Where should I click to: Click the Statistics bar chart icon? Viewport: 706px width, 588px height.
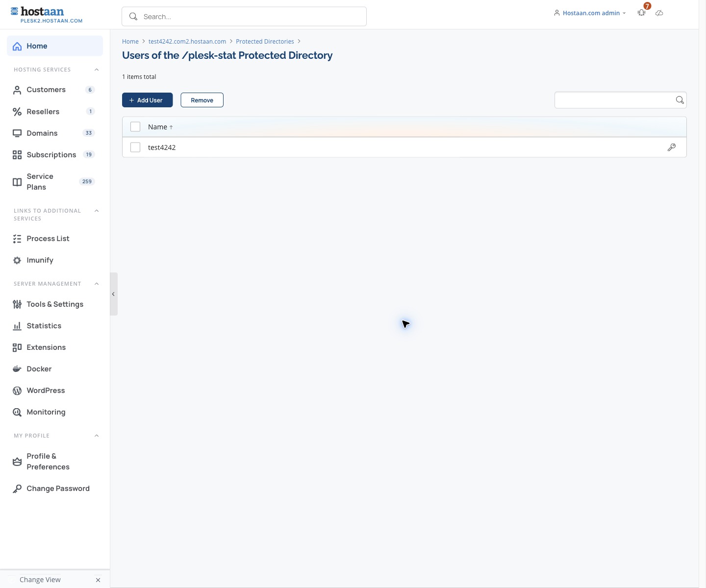click(x=17, y=326)
